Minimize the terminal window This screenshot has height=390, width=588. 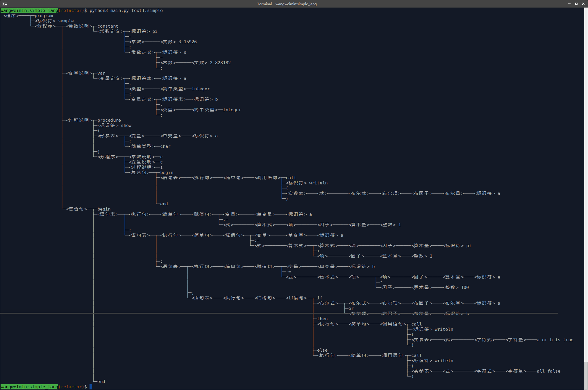click(569, 4)
